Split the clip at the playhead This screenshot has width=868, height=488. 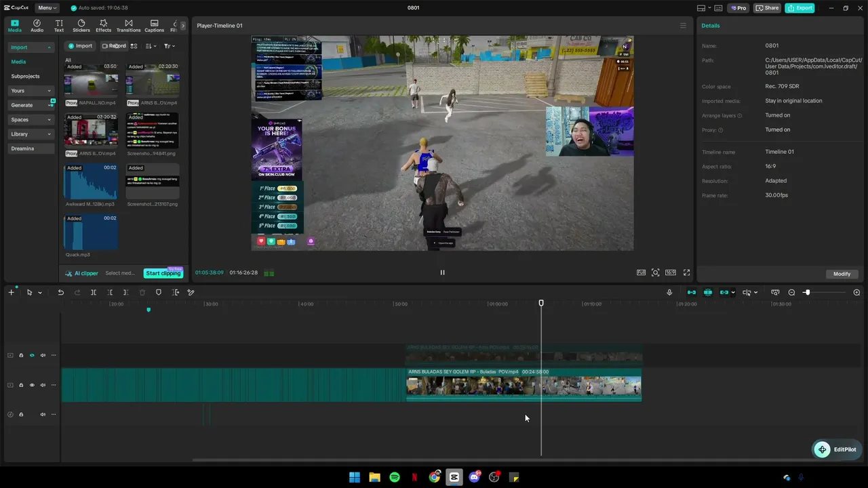tap(94, 292)
